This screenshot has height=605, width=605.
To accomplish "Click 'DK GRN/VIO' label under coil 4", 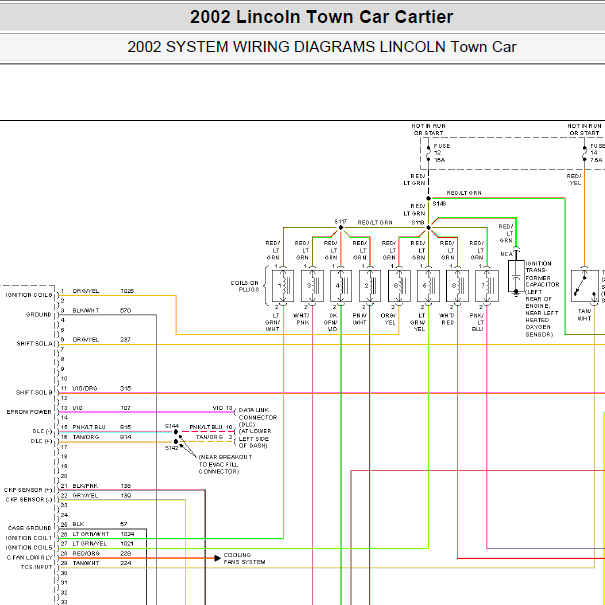I will (331, 322).
